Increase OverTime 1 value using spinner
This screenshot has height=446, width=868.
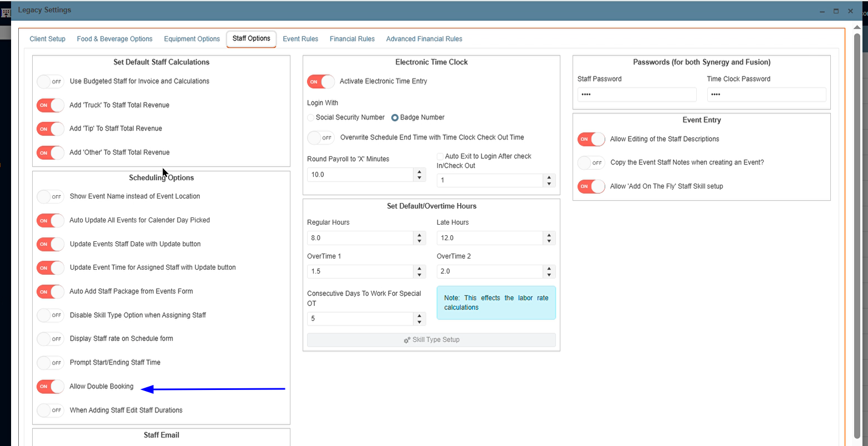[x=420, y=268]
